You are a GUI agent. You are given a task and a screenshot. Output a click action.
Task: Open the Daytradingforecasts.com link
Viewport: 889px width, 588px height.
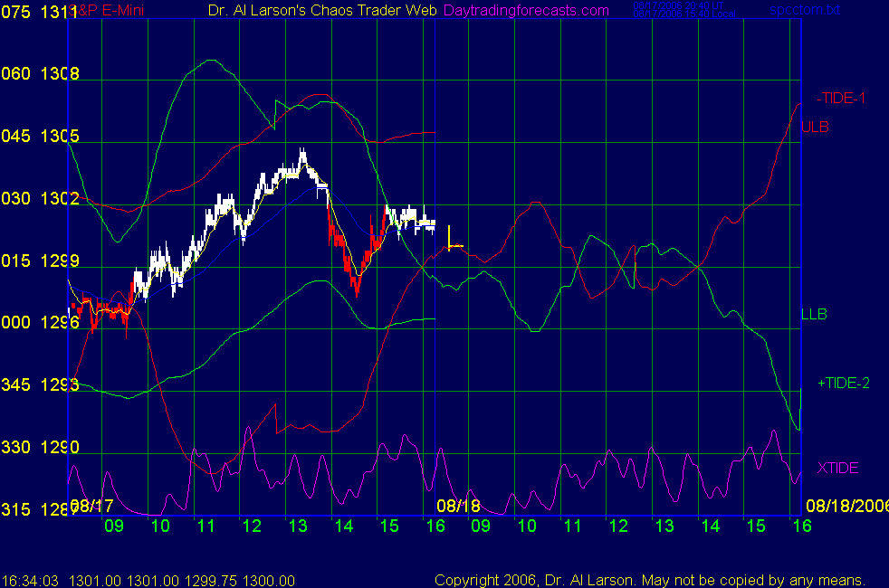pyautogui.click(x=525, y=10)
